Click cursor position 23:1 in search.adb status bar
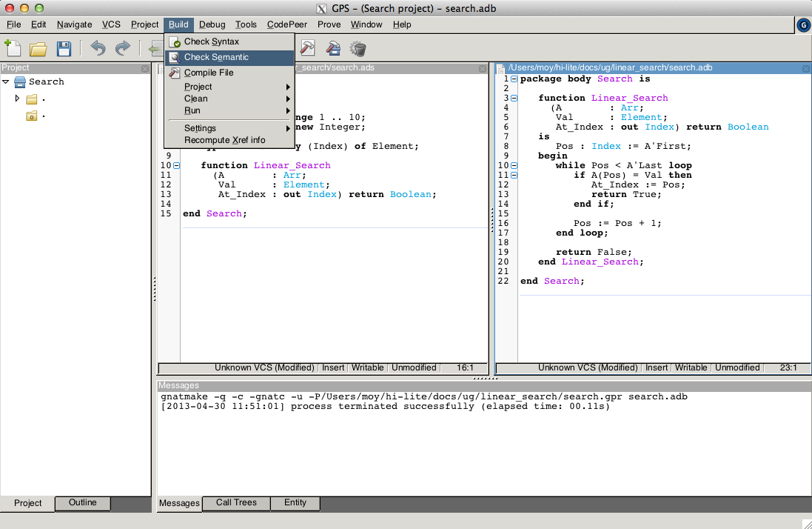 click(788, 367)
